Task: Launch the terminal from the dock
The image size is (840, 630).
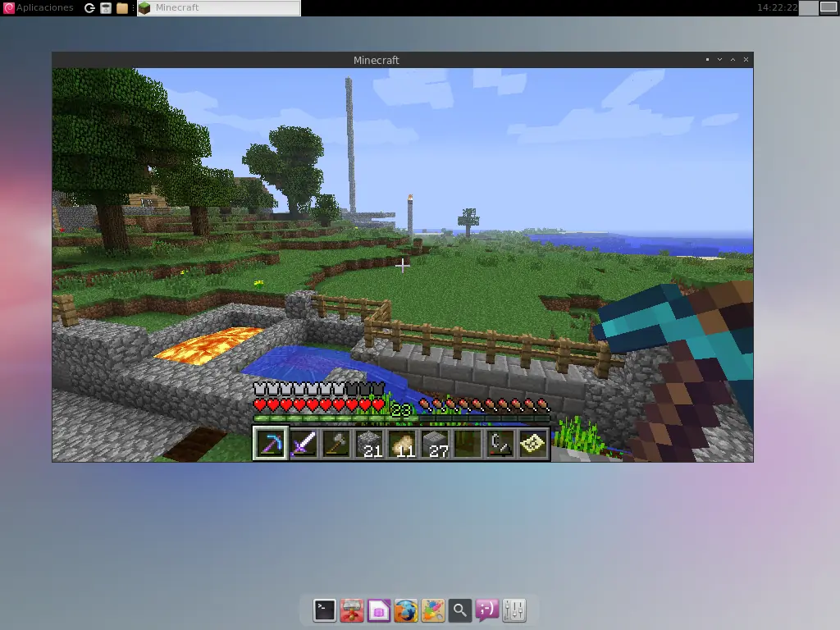Action: point(325,610)
